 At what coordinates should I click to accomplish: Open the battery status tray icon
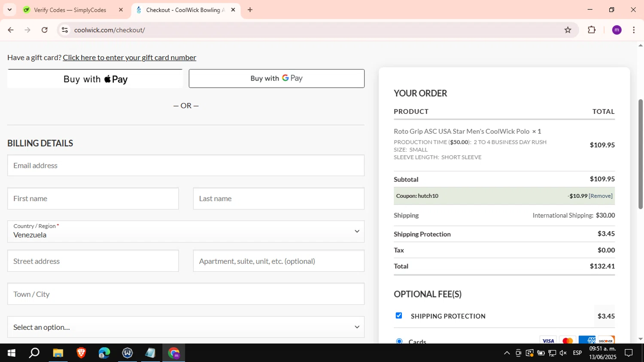[541, 353]
